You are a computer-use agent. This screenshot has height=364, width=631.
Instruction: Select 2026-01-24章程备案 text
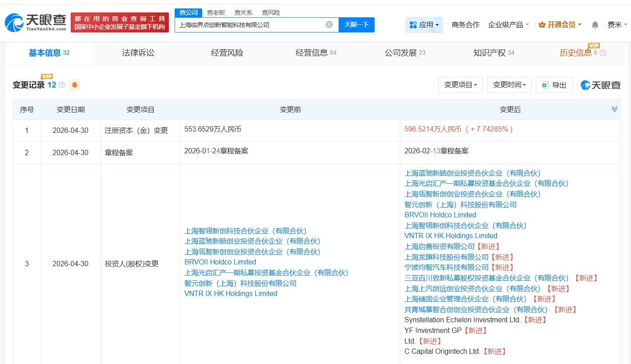point(216,151)
